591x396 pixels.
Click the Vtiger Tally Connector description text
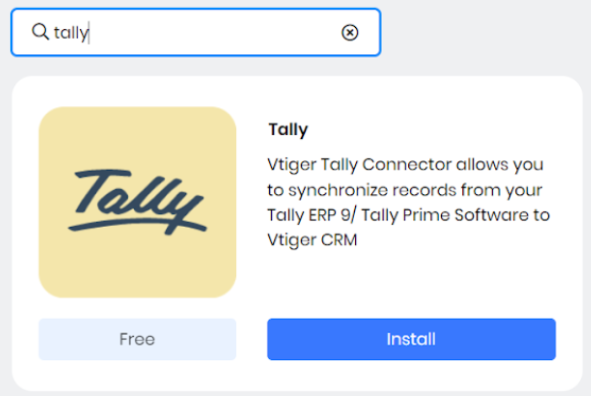coord(409,202)
